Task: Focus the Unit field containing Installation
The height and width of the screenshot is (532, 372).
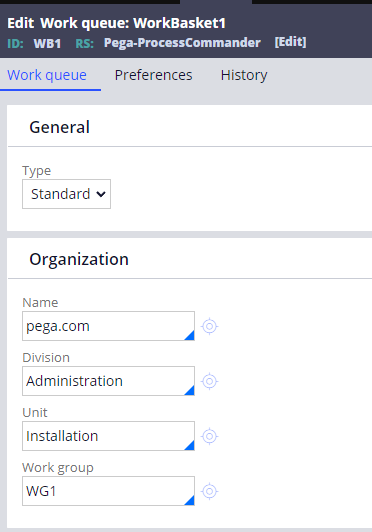Action: [x=108, y=436]
